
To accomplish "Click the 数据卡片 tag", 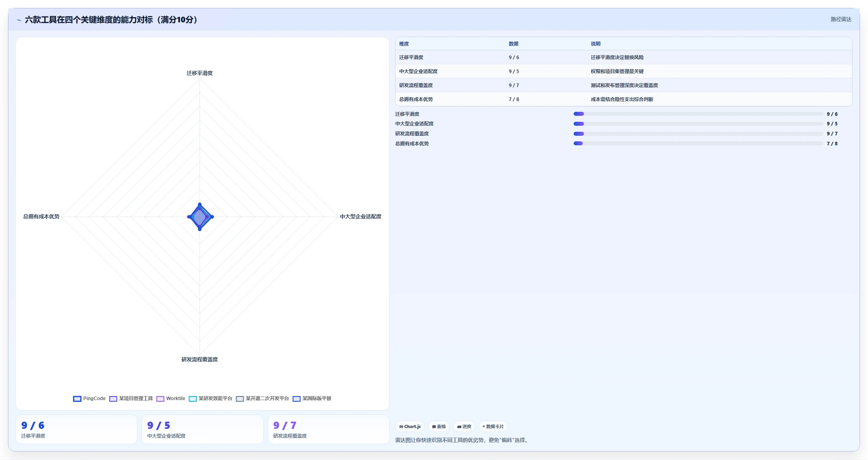I will (x=493, y=426).
